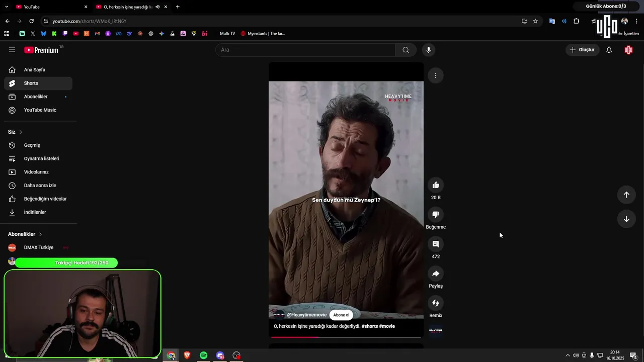Open the sound source thumbnail below Remix
The height and width of the screenshot is (362, 644).
pyautogui.click(x=436, y=331)
